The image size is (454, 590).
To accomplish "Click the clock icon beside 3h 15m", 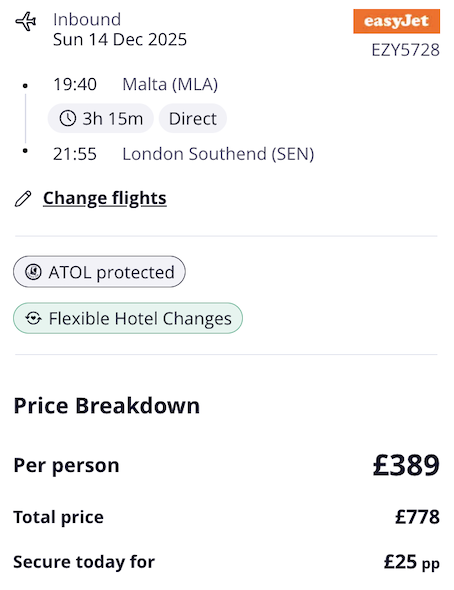I will coord(68,119).
